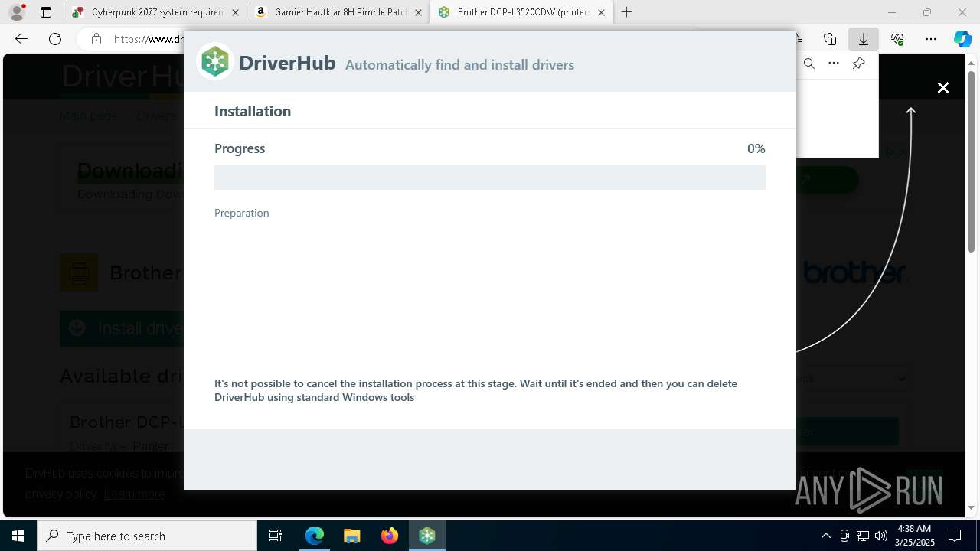Viewport: 980px width, 551px height.
Task: Go back to previous page
Action: pyautogui.click(x=21, y=39)
